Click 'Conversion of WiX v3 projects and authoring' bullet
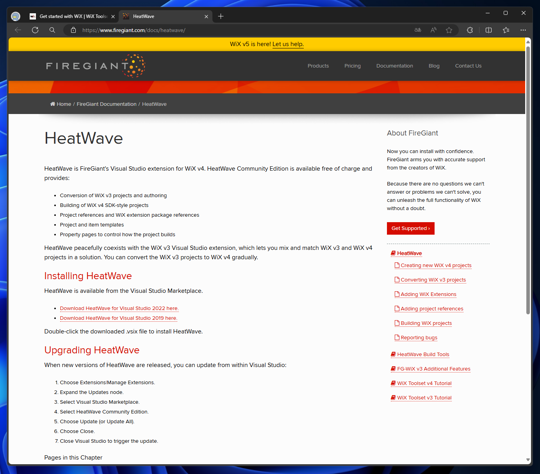Screen dimensions: 540x474 click(x=113, y=195)
